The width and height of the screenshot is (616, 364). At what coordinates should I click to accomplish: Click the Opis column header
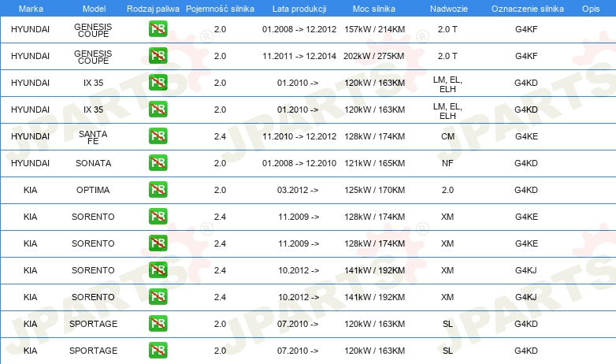point(591,9)
